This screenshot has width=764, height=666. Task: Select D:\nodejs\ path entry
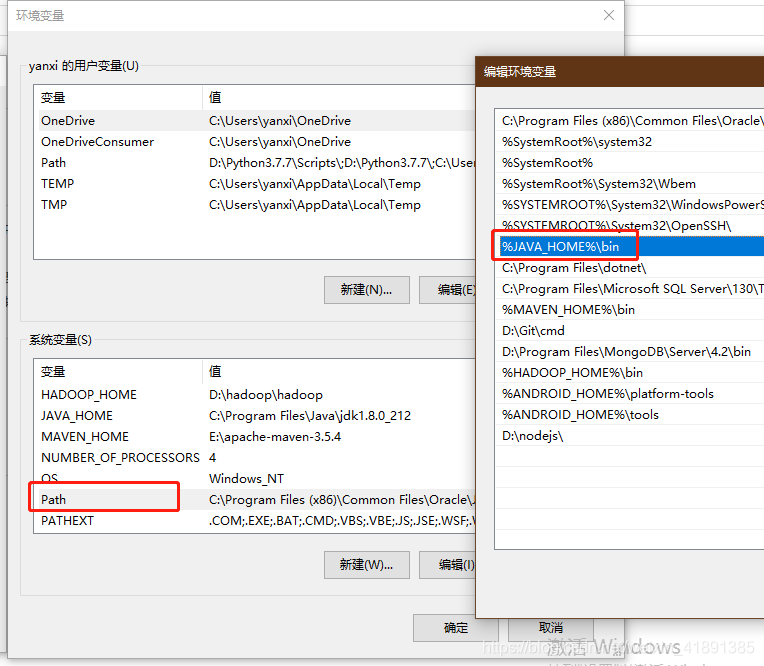click(630, 435)
